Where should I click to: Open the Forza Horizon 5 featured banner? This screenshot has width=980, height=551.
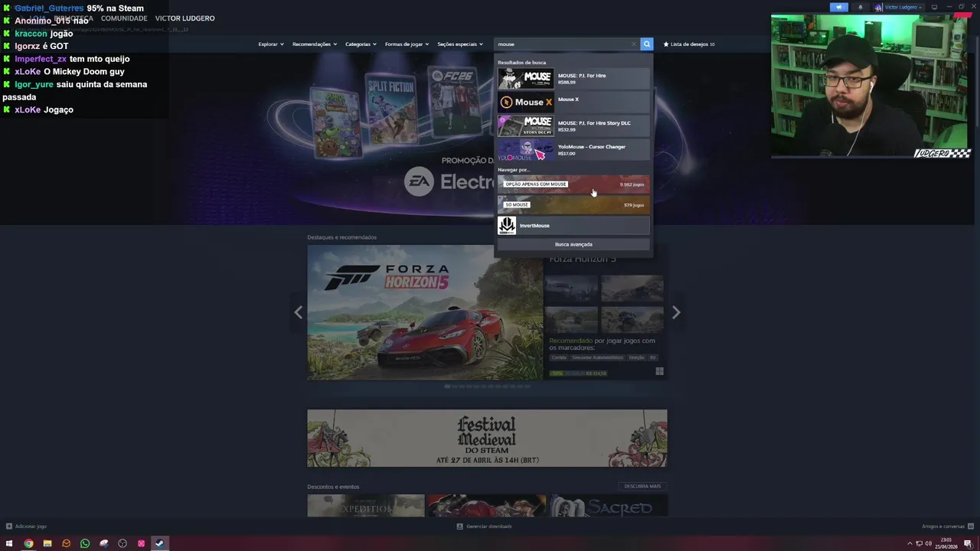[x=425, y=312]
